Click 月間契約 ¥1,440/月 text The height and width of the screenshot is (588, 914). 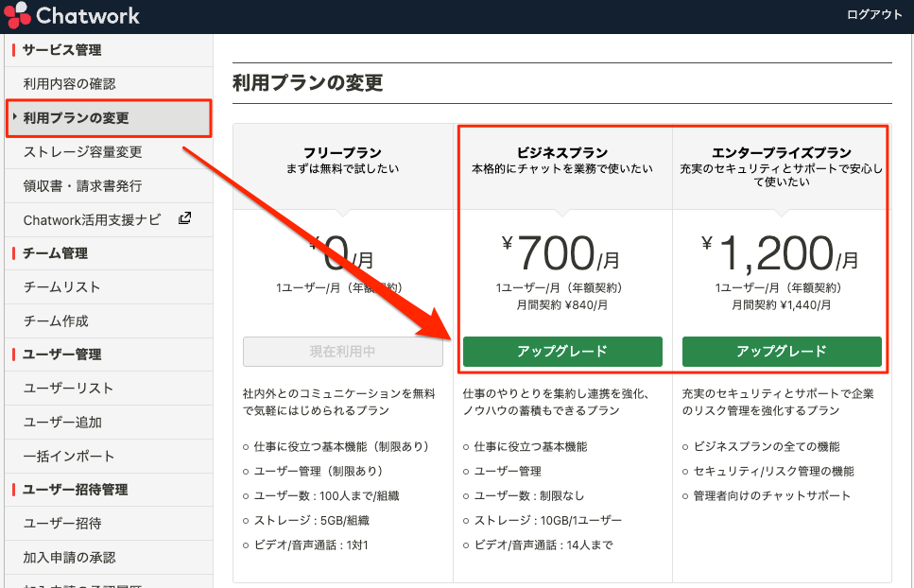pyautogui.click(x=782, y=304)
